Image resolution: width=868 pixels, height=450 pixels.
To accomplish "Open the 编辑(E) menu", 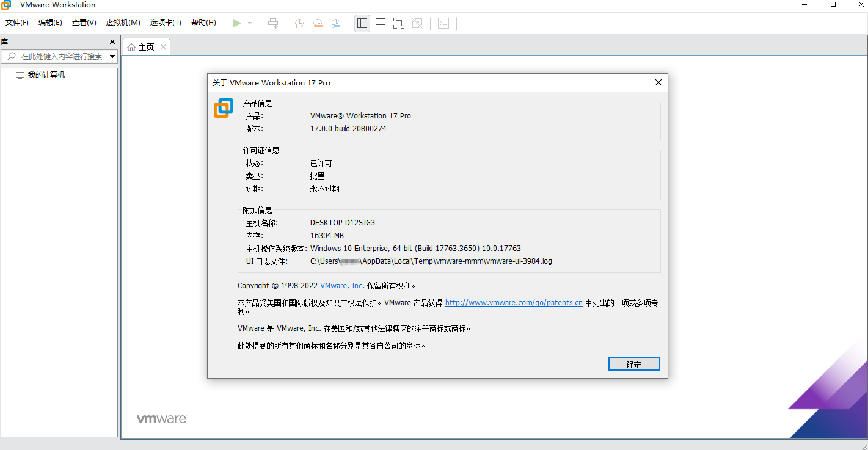I will click(50, 23).
